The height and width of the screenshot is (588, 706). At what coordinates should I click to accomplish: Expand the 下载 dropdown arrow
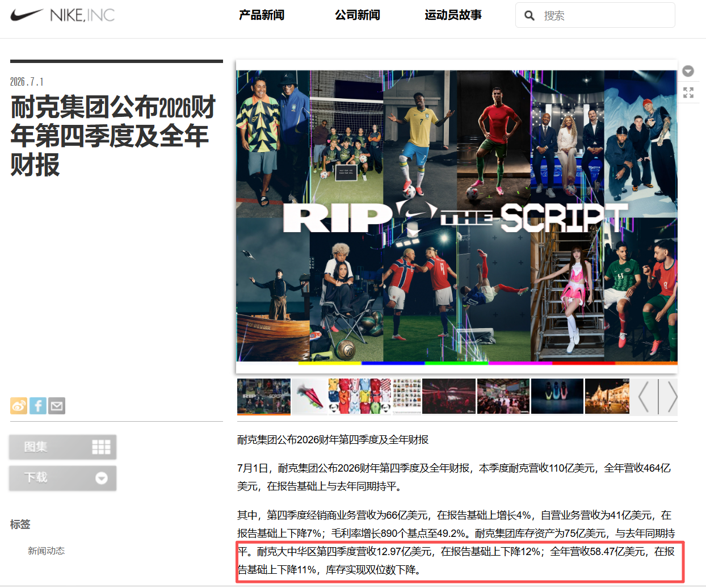click(x=102, y=478)
